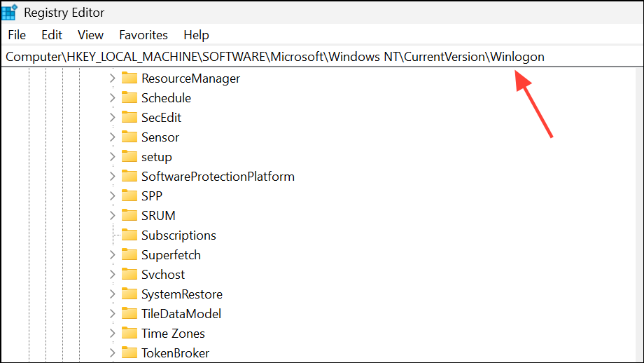Viewport: 644px width, 363px height.
Task: Select the SystemRestore registry key
Action: (181, 294)
